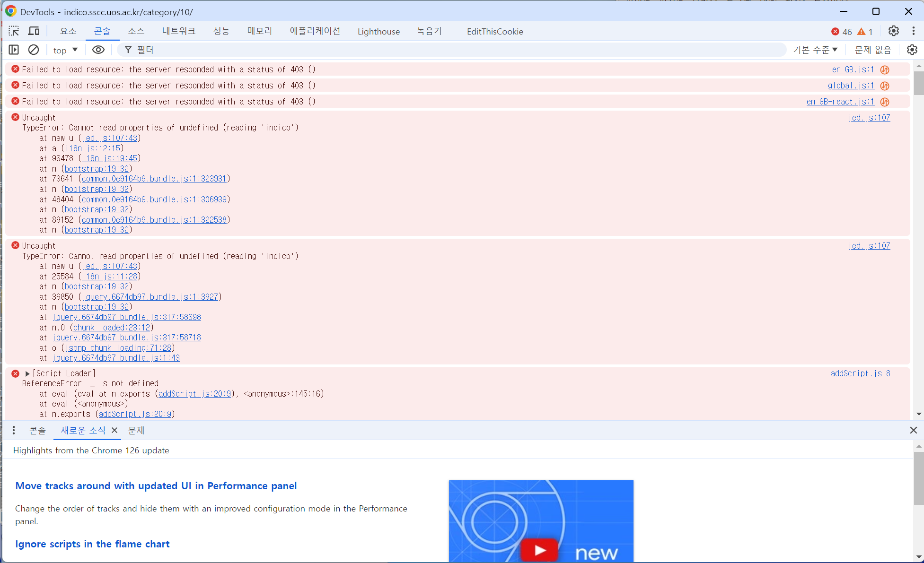Focus the 필터 console filter field
Image resolution: width=924 pixels, height=563 pixels.
click(x=452, y=50)
